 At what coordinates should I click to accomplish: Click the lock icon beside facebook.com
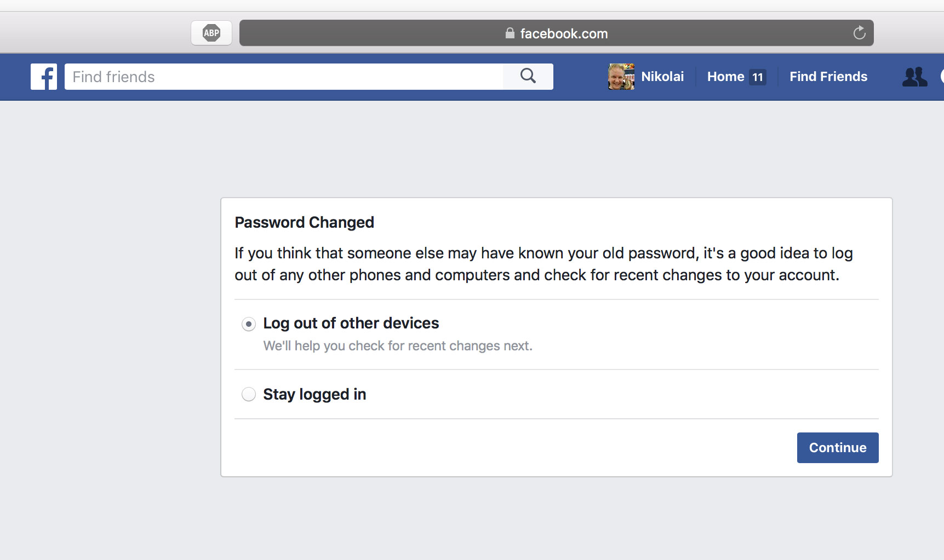(x=509, y=33)
